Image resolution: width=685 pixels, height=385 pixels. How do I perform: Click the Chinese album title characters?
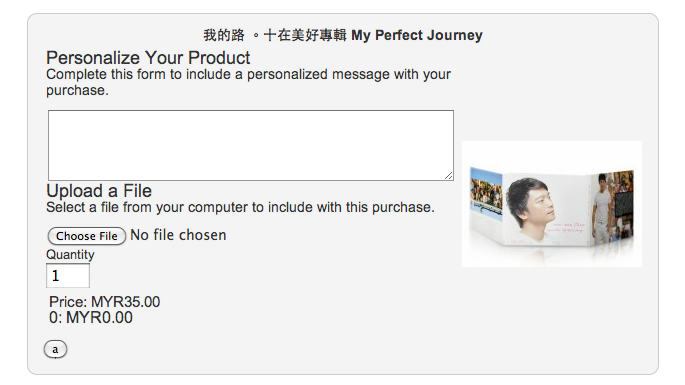[x=275, y=35]
